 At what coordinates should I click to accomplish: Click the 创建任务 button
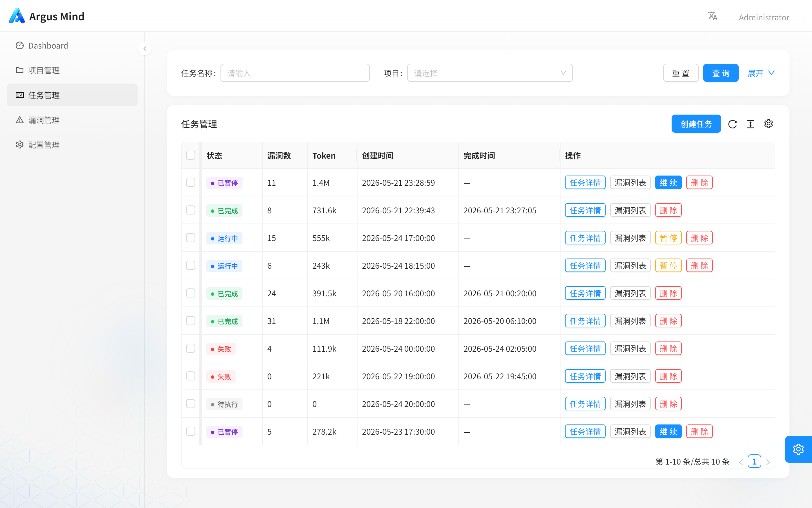point(696,124)
